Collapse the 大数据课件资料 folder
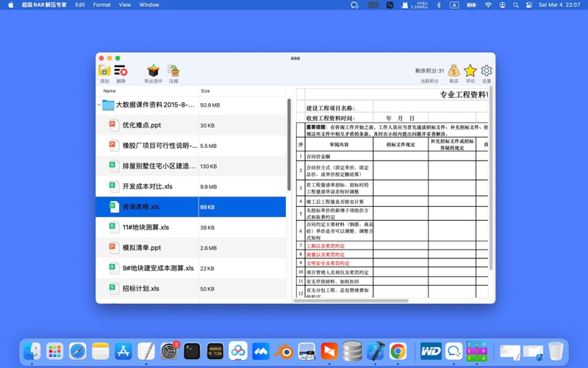This screenshot has height=368, width=588. coord(99,105)
